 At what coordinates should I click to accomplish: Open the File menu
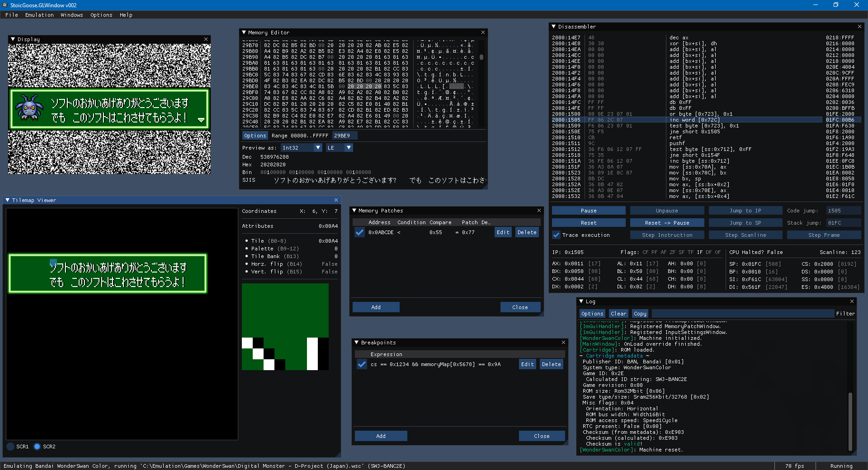(x=12, y=15)
